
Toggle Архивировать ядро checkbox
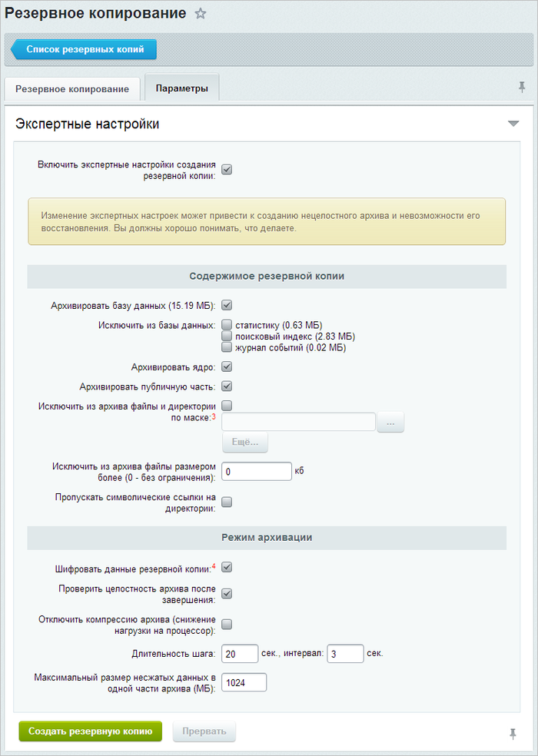click(x=227, y=367)
